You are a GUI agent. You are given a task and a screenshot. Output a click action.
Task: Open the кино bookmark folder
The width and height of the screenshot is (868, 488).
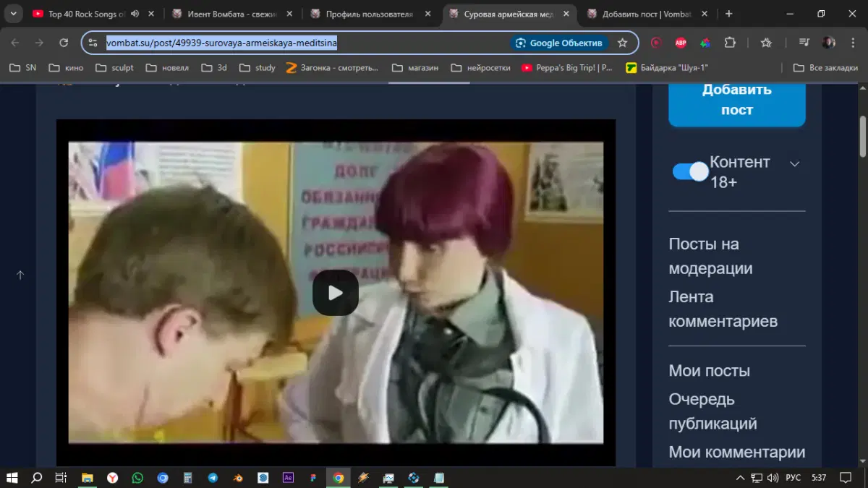(x=66, y=68)
